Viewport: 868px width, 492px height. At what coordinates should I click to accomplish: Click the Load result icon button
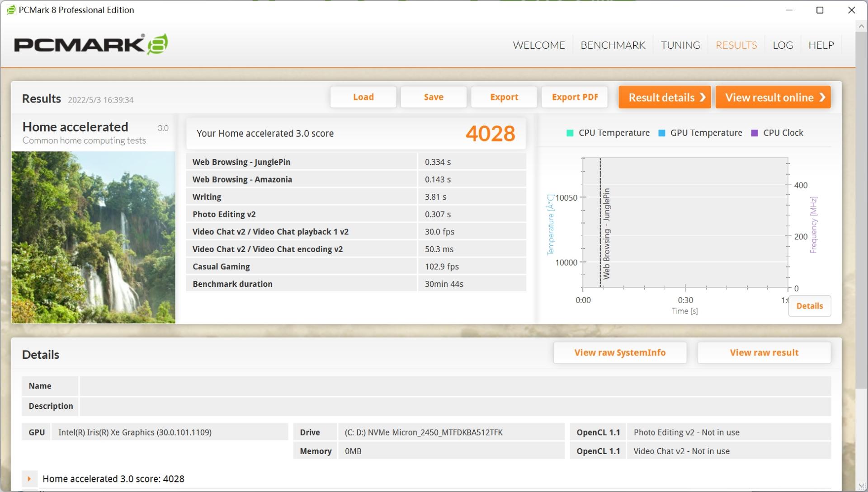point(363,97)
